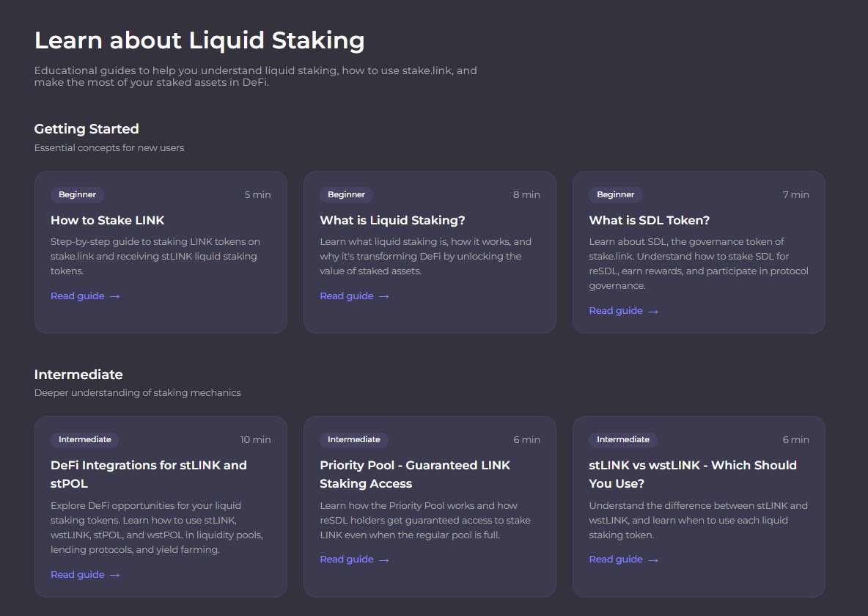Click the Step-by-step guide to staking description
The height and width of the screenshot is (616, 868).
click(x=155, y=256)
